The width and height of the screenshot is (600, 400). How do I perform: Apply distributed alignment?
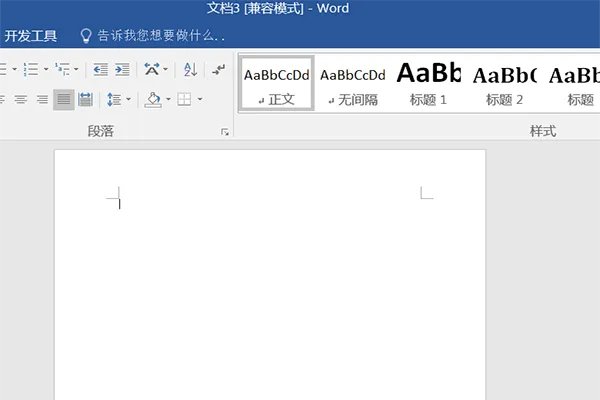click(85, 100)
